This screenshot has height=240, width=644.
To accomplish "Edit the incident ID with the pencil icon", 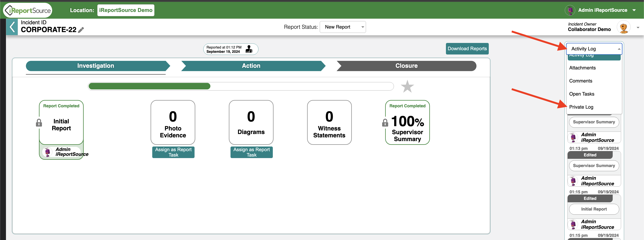I will (81, 30).
